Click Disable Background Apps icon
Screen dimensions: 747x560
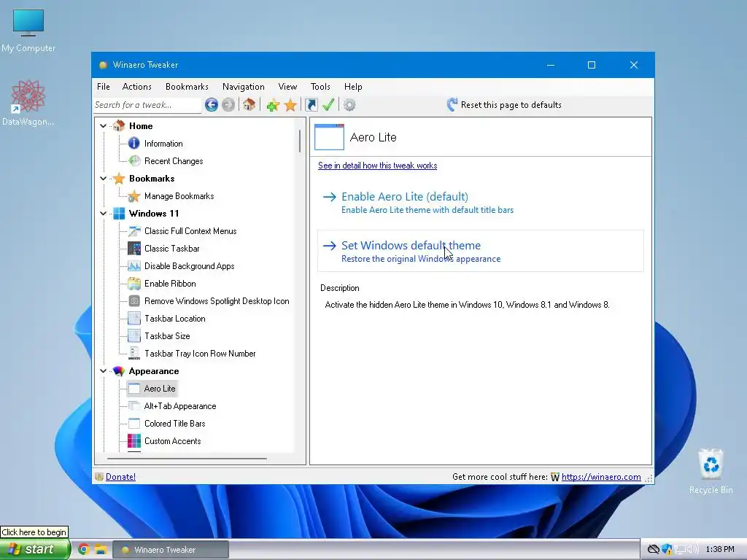tap(134, 265)
